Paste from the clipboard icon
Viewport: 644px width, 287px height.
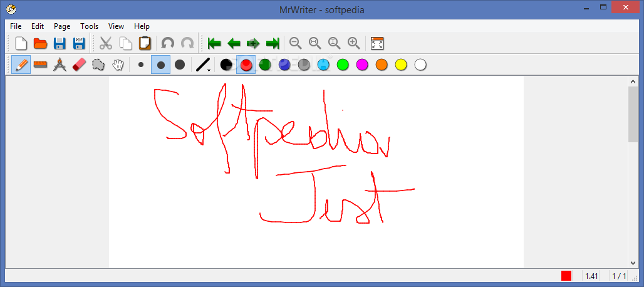pos(145,43)
